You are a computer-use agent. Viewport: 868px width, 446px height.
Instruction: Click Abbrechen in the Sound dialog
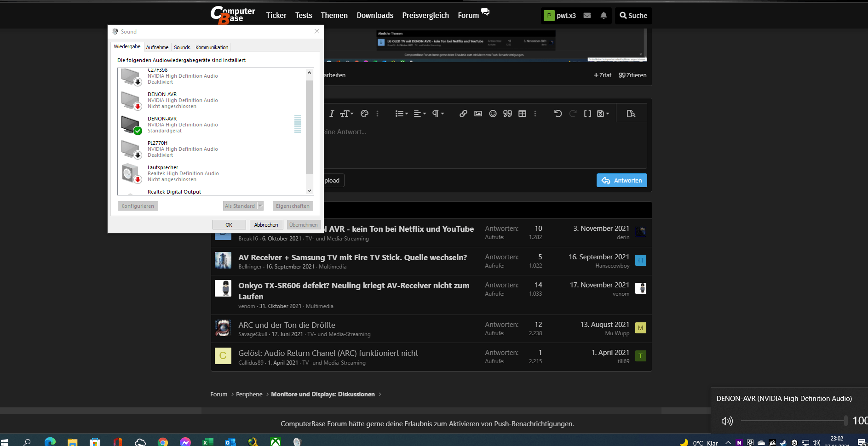[x=266, y=225]
